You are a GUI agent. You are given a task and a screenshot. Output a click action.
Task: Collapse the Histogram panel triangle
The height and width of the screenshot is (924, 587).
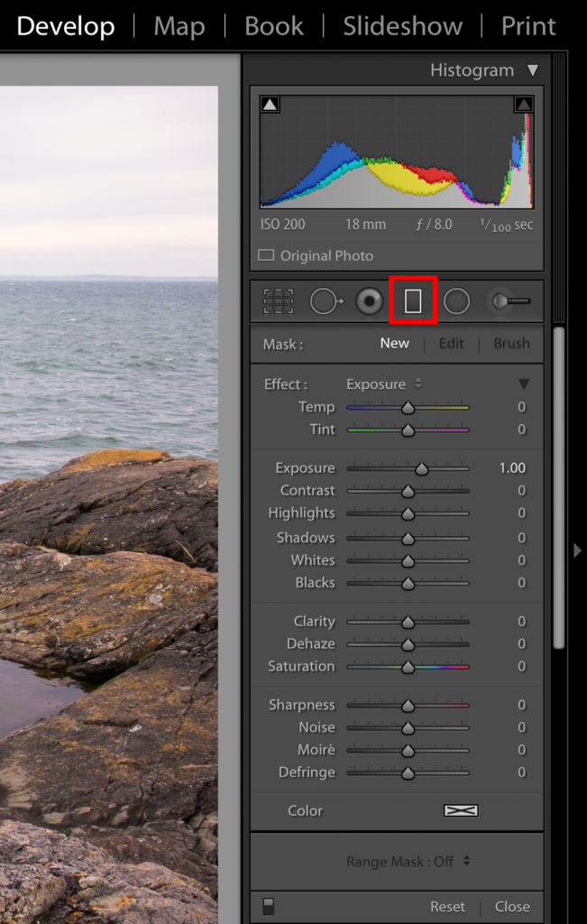pos(533,70)
